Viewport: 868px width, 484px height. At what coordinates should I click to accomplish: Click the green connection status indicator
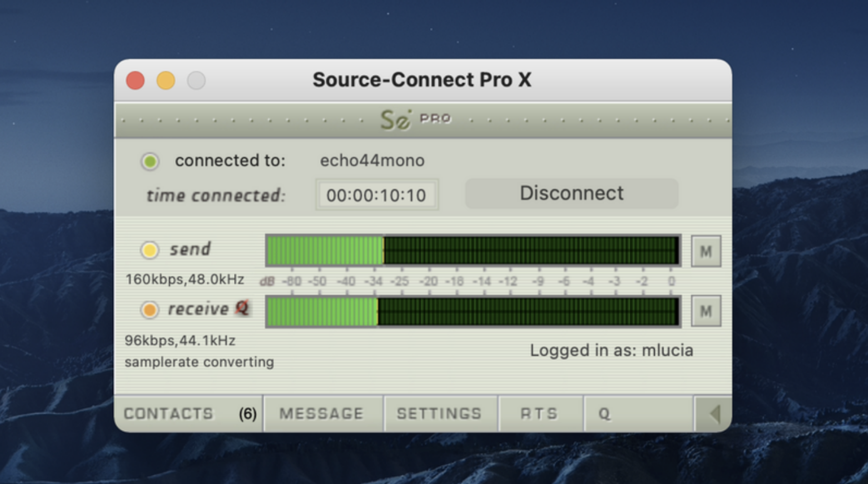(x=150, y=161)
